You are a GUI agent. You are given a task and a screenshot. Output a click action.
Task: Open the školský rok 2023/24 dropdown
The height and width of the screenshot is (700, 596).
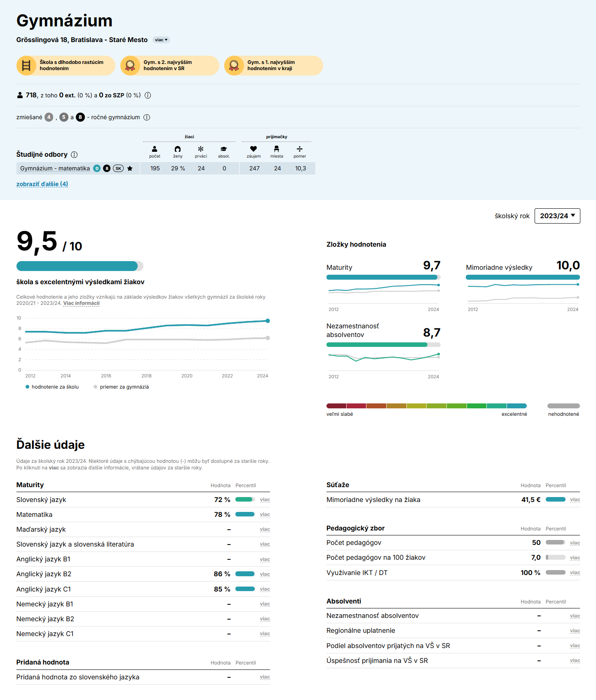pos(557,216)
